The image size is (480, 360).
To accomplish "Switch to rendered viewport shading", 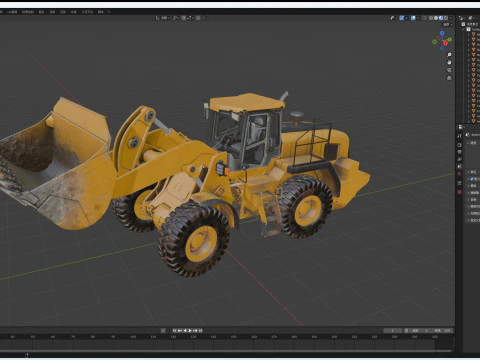I will 446,18.
